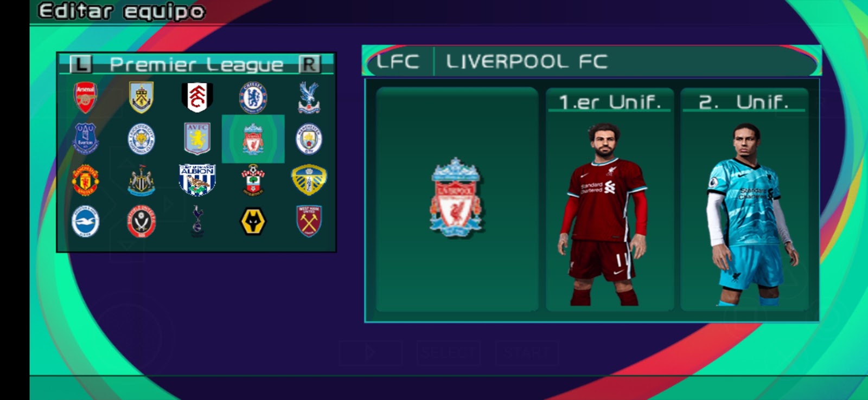Select the Leeds United shield badge
This screenshot has width=868, height=400.
point(309,180)
